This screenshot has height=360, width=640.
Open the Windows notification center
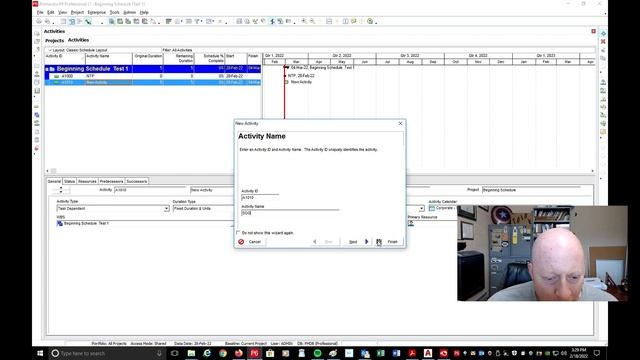597,353
